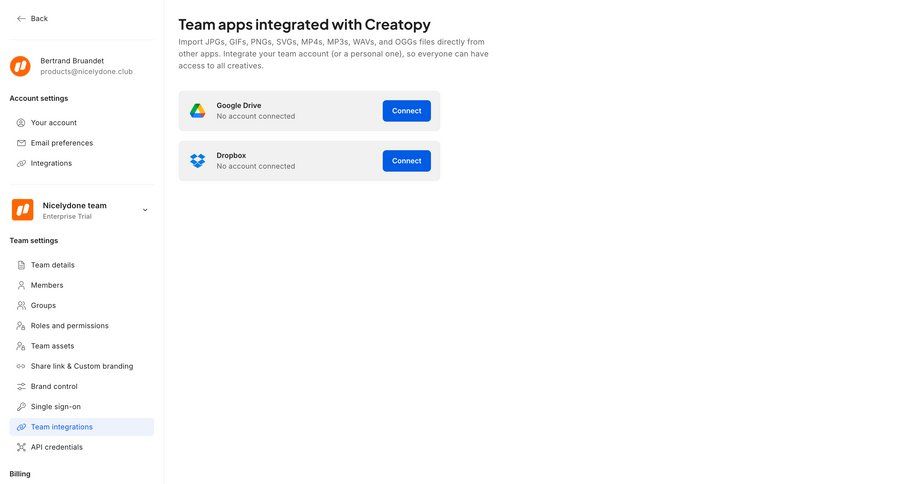Viewport: 900px width, 484px height.
Task: Click the Dropbox logo icon
Action: pos(198,161)
